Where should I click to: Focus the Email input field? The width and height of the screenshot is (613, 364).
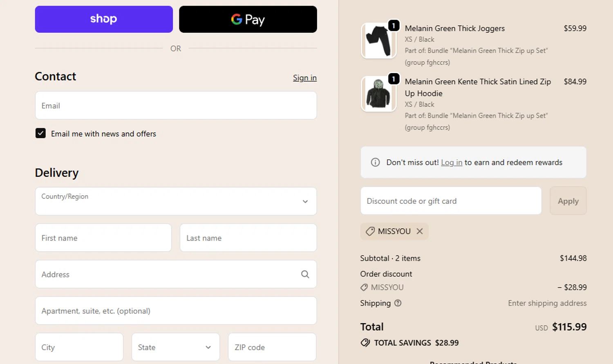176,105
